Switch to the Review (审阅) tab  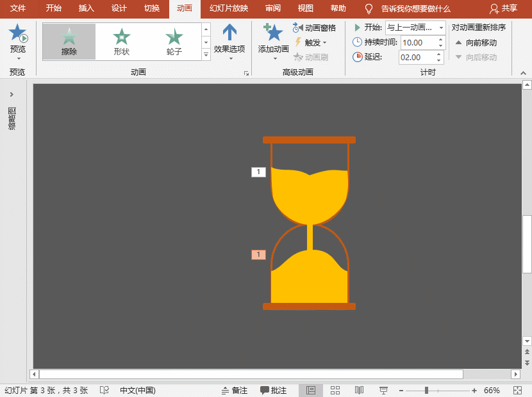[x=273, y=8]
